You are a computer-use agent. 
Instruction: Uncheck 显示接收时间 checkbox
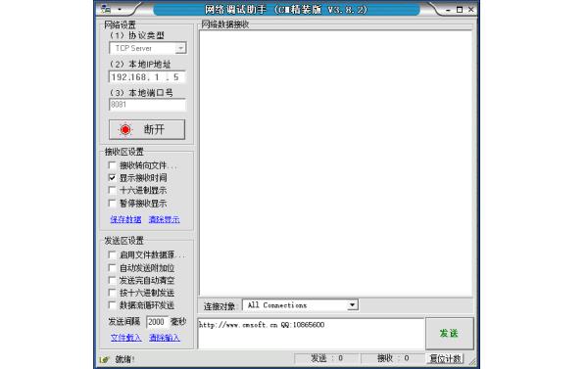(112, 177)
